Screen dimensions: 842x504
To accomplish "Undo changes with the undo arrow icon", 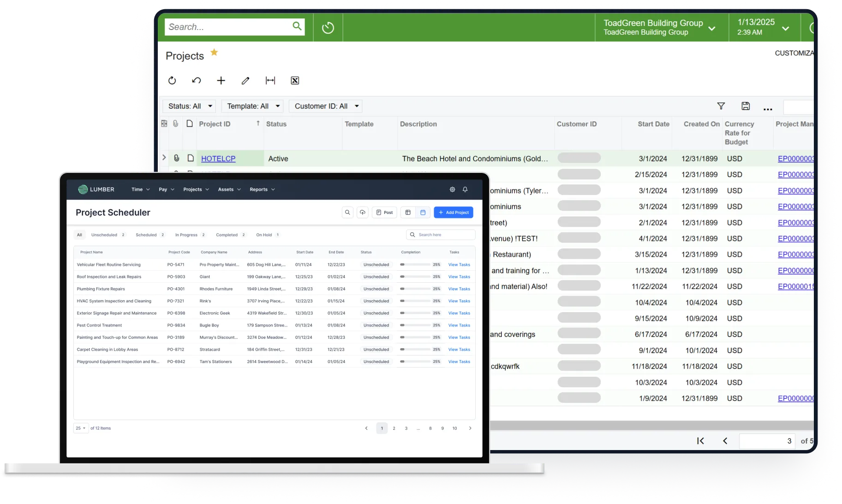I will 197,80.
